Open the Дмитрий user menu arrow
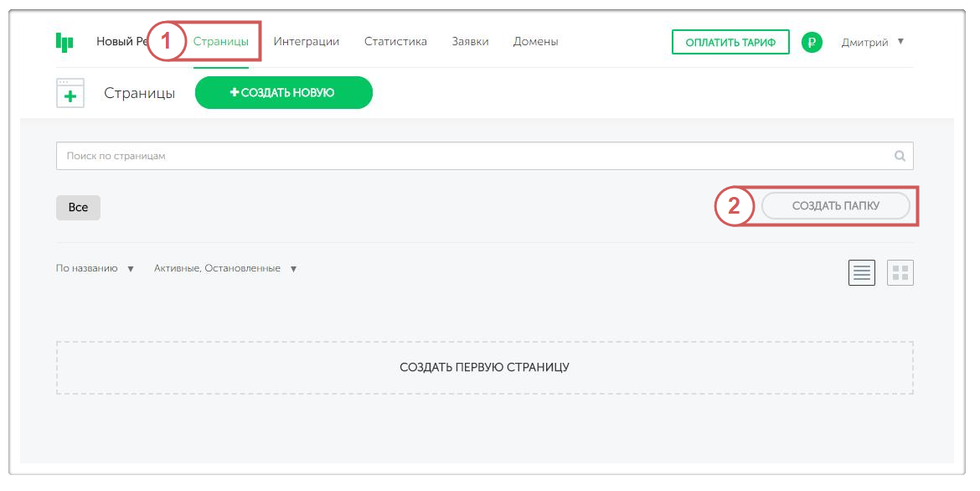 [x=900, y=41]
